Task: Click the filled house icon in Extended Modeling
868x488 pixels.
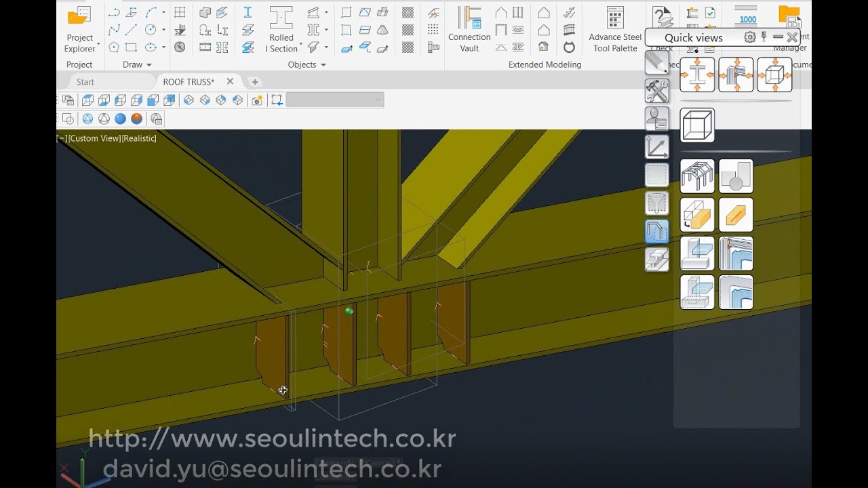Action: (x=544, y=47)
